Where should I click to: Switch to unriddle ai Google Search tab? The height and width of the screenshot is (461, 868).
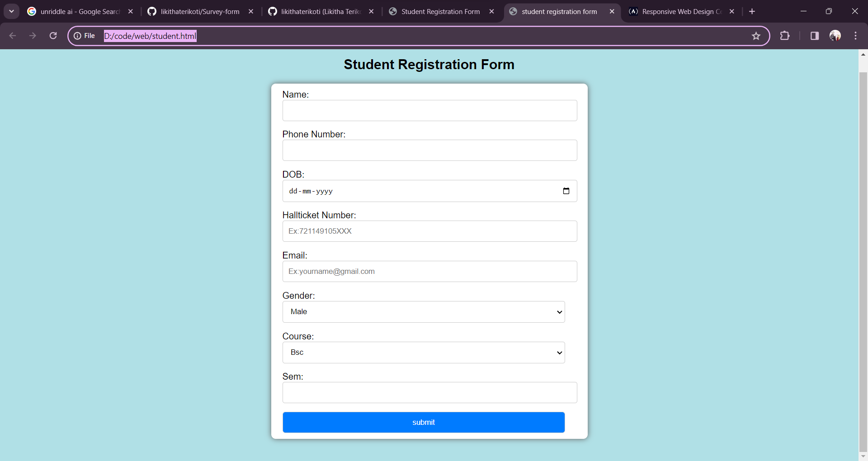[x=80, y=11]
